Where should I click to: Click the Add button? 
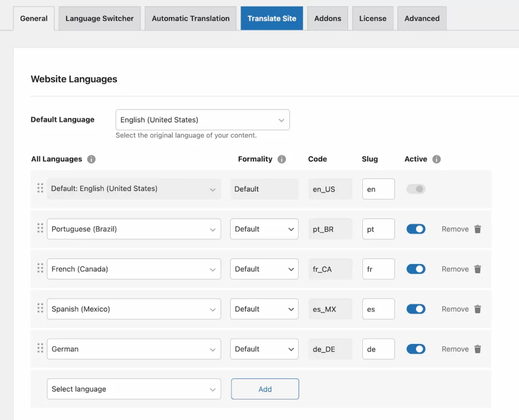(265, 389)
